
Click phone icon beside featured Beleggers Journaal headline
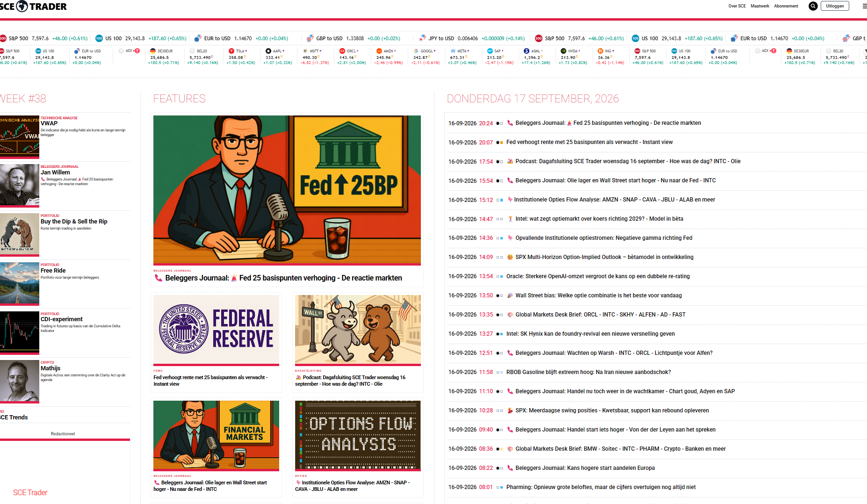coord(158,278)
